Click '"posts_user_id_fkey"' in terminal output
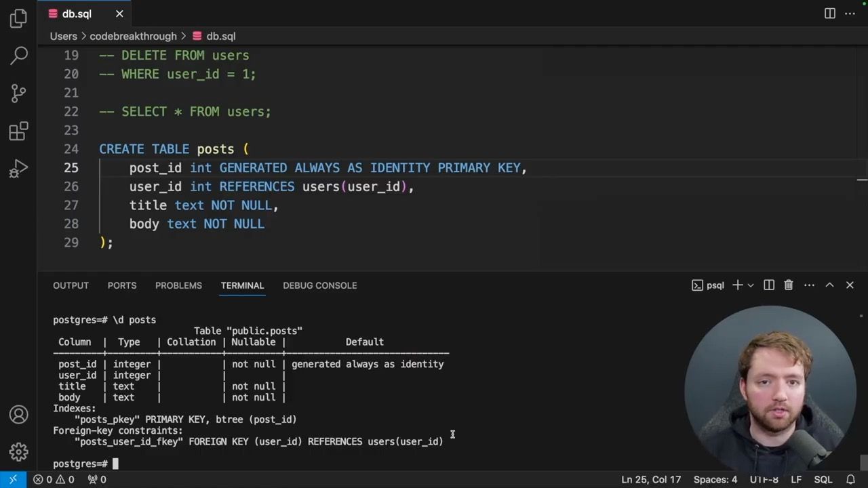 129,442
